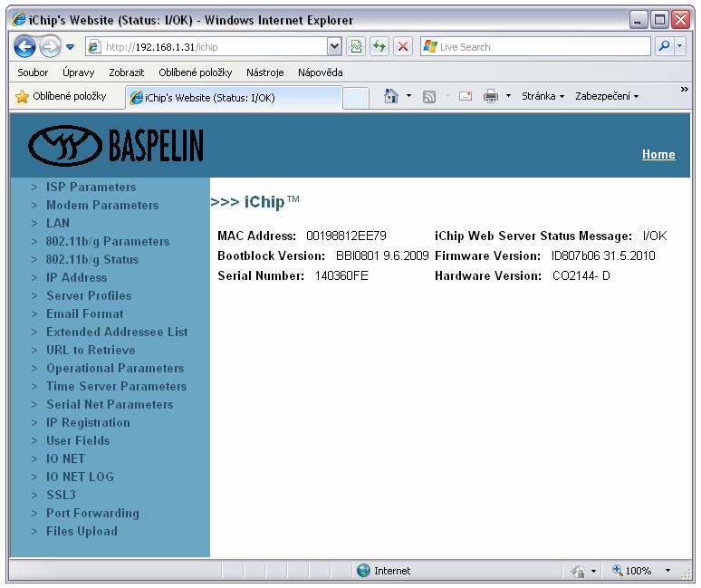Click serial number value 140360FE
Viewport: 701px width, 588px height.
tap(341, 275)
